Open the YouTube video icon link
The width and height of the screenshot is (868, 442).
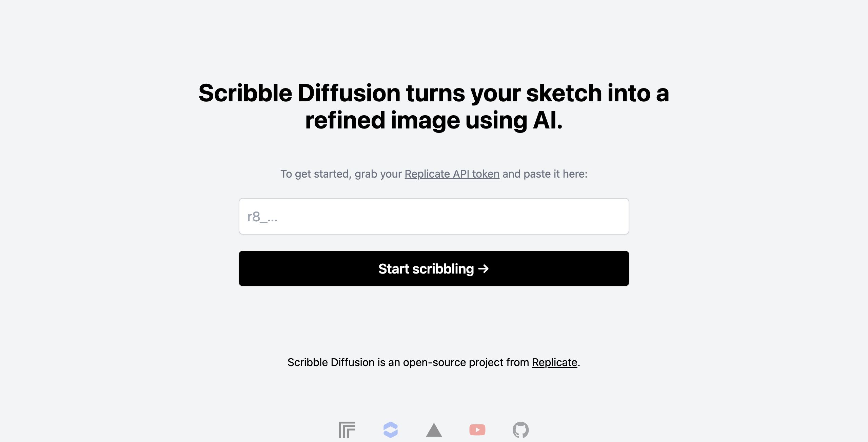(477, 430)
